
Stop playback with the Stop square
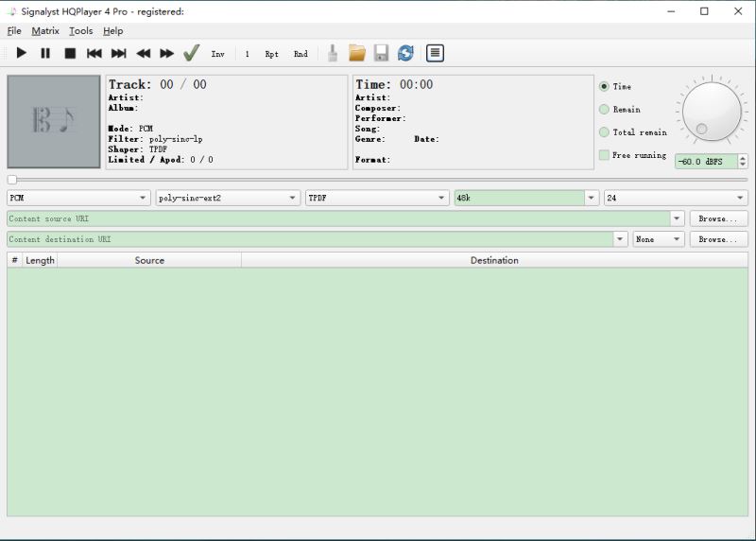point(70,53)
